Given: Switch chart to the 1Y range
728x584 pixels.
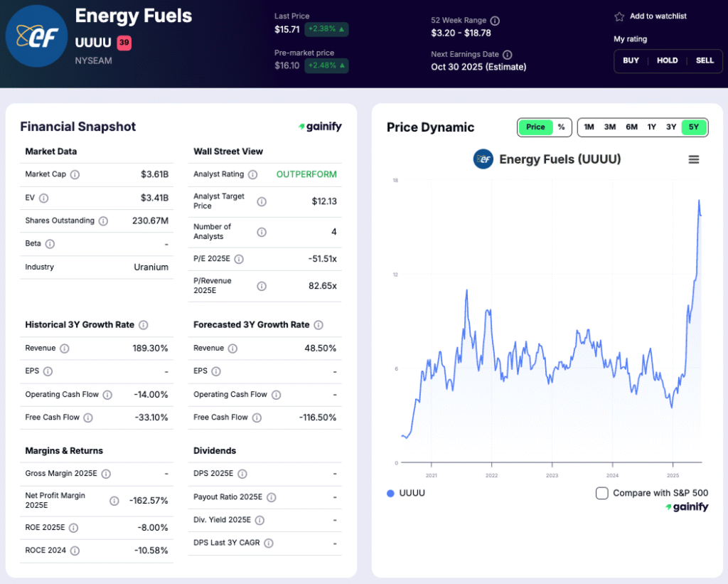Looking at the screenshot, I should point(651,127).
